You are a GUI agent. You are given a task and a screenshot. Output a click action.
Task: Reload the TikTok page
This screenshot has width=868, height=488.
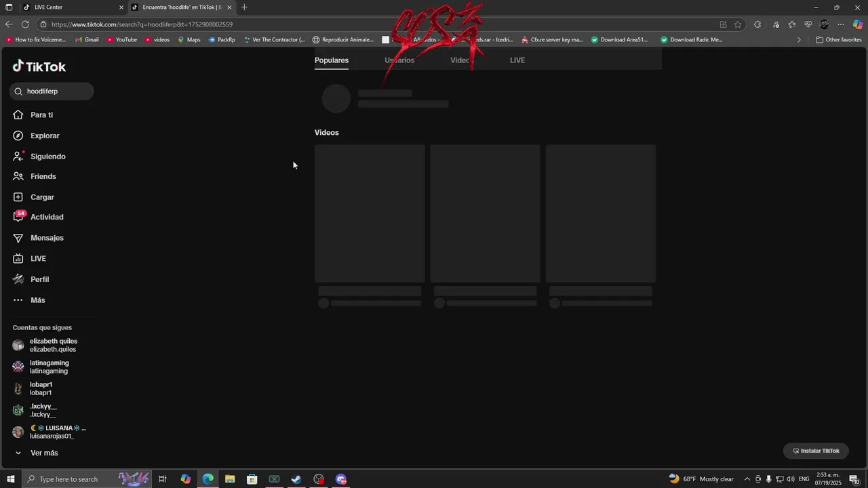tap(25, 24)
